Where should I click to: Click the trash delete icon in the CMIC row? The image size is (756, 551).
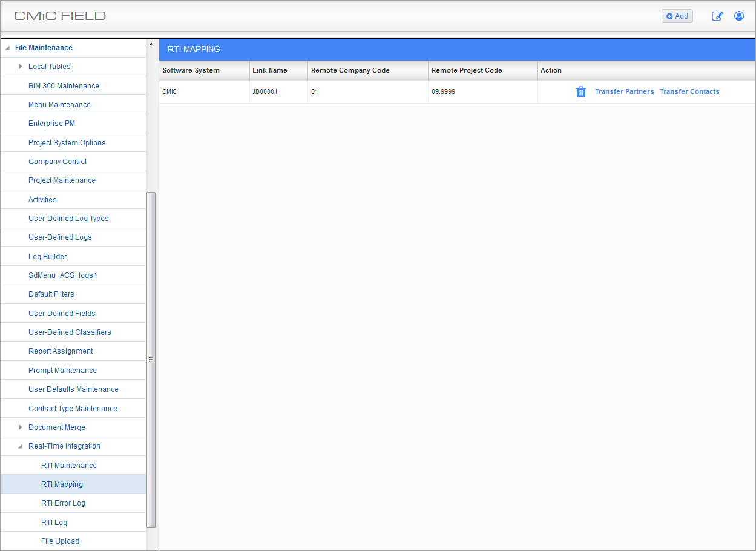click(x=580, y=92)
